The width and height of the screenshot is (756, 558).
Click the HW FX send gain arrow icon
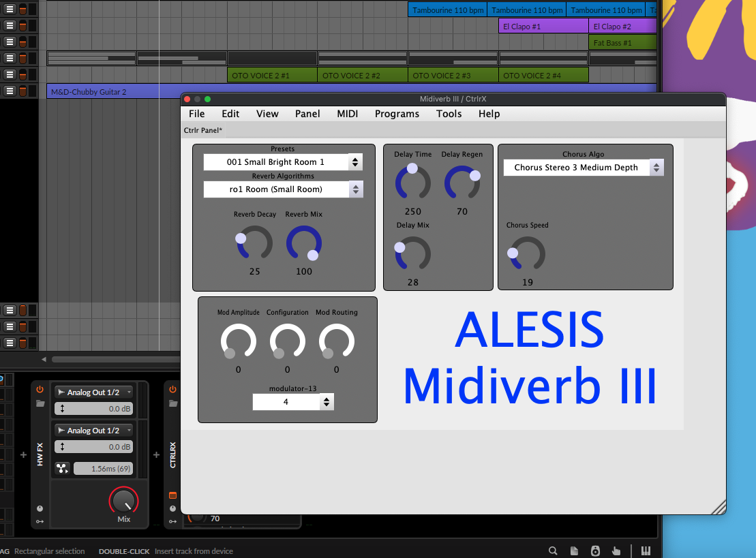click(x=62, y=409)
